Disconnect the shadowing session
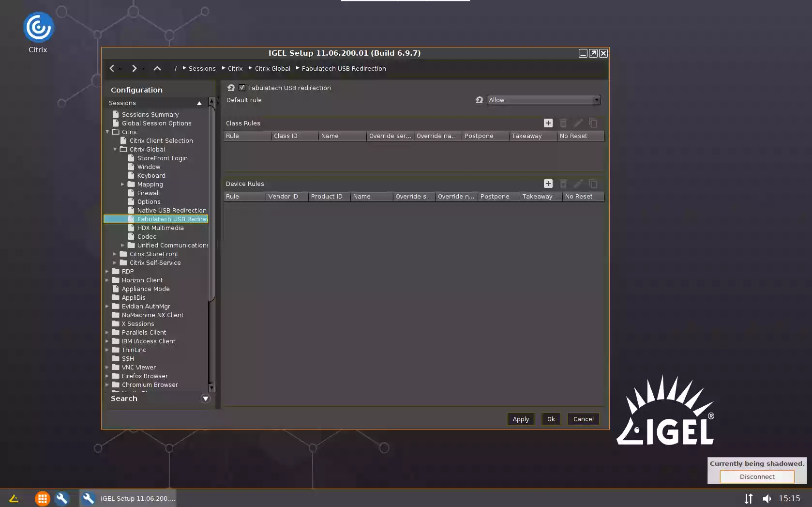The width and height of the screenshot is (812, 507). pyautogui.click(x=757, y=476)
